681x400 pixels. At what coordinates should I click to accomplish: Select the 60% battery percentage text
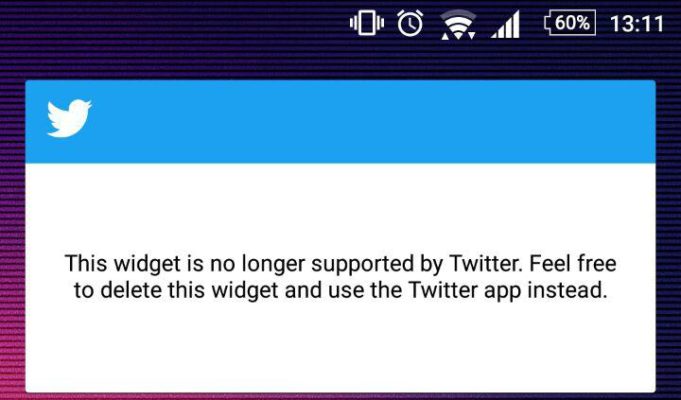pos(572,23)
